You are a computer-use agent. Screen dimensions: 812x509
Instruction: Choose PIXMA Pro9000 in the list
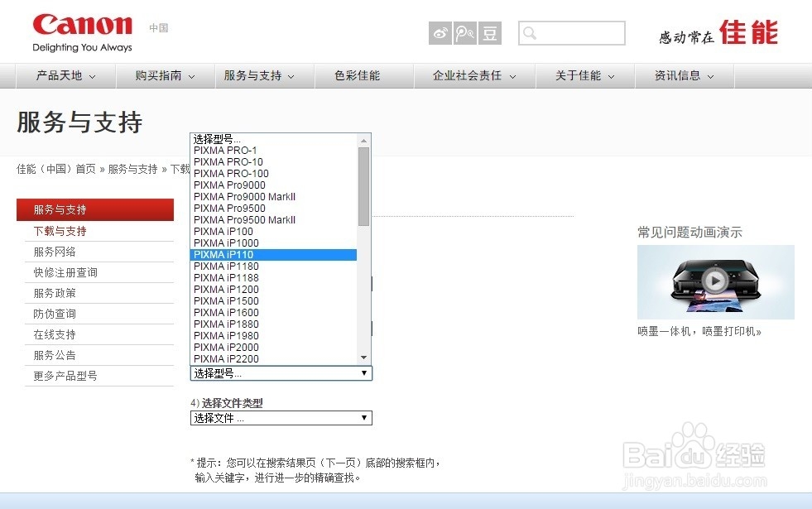tap(274, 185)
